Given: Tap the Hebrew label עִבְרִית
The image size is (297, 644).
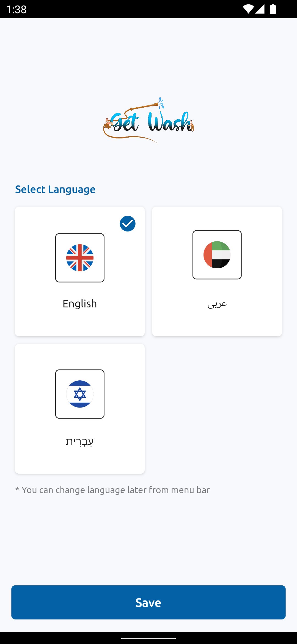Looking at the screenshot, I should (80, 441).
